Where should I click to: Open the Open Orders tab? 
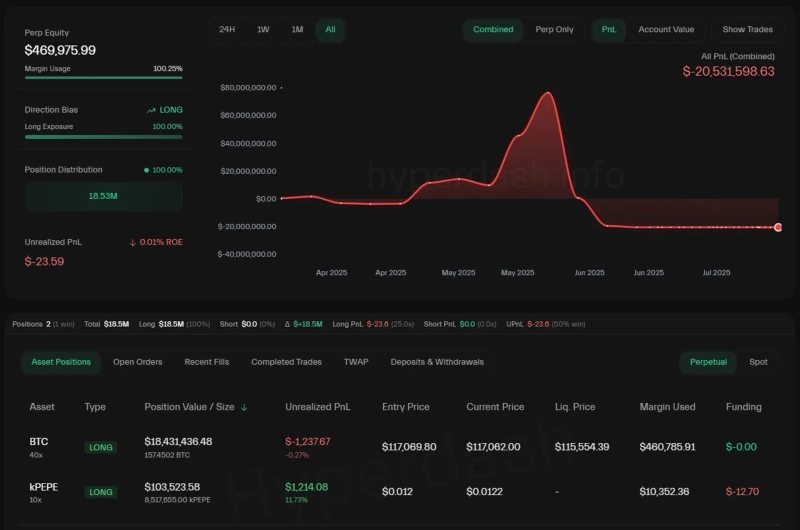[x=137, y=362]
